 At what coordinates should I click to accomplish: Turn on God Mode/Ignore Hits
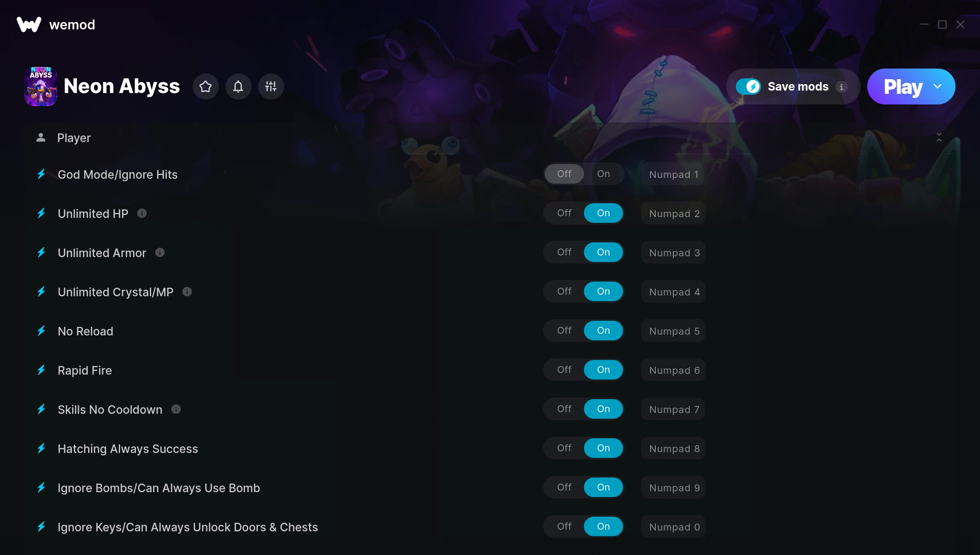(x=604, y=174)
